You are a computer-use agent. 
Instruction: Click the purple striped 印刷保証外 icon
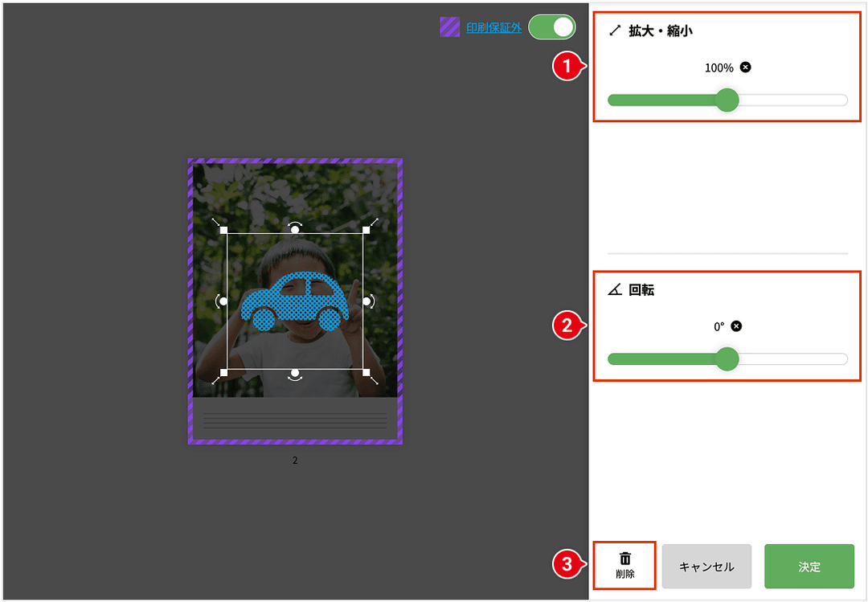coord(450,27)
